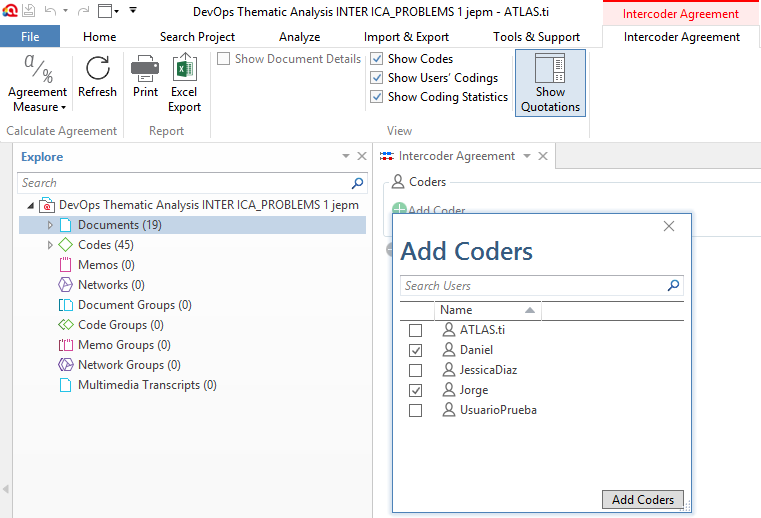
Task: Click the Add Coder plus icon
Action: click(399, 208)
